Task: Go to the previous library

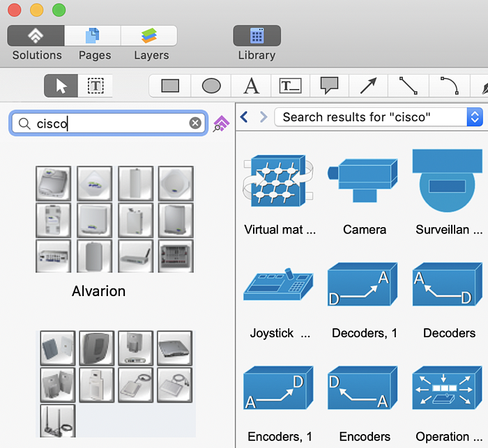Action: (244, 117)
